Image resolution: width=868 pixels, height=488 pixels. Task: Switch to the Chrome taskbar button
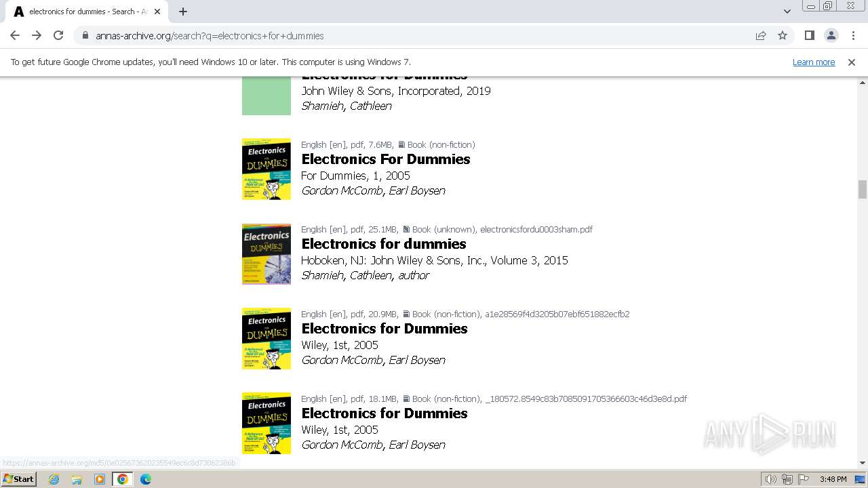[x=123, y=479]
